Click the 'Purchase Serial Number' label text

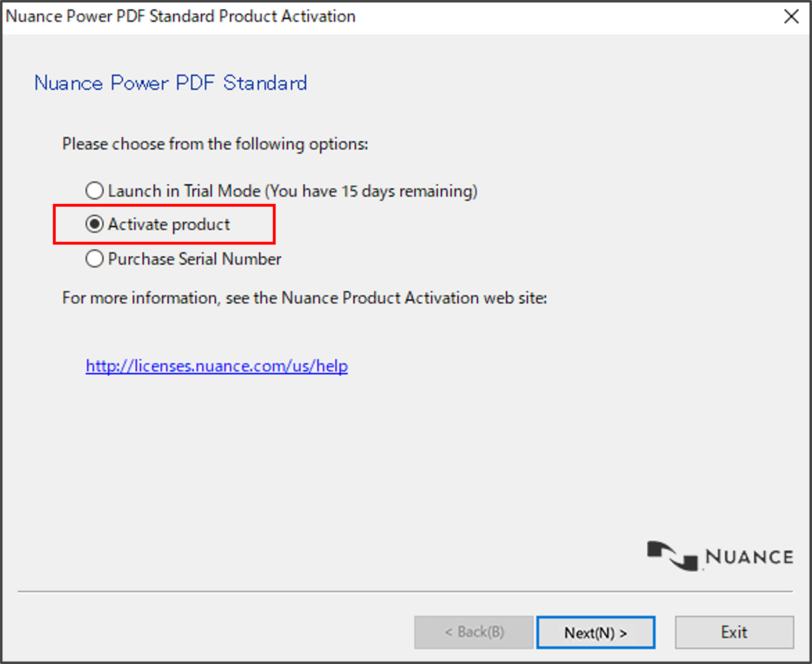(x=195, y=259)
